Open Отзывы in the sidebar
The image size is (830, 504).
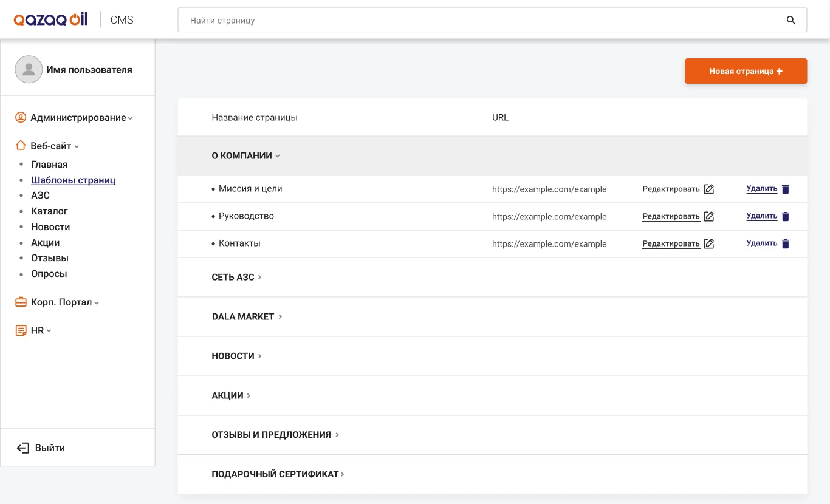click(x=50, y=258)
